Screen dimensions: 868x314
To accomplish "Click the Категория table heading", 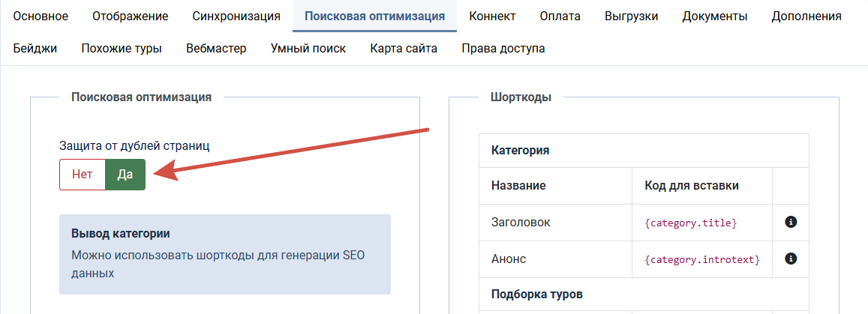I will pyautogui.click(x=520, y=151).
